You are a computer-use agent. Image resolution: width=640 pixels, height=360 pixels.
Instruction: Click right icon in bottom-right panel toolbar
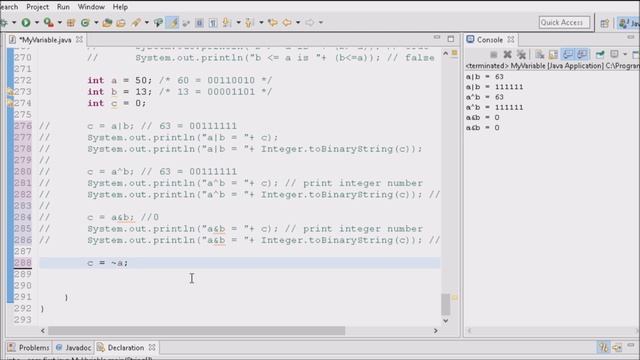click(617, 347)
